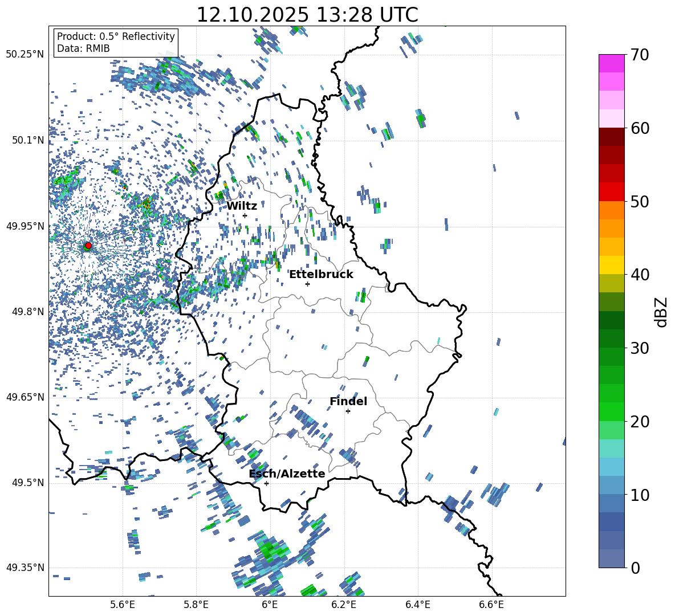Click the 0 value on colorbar
Viewport: 675px width, 616px height.
[635, 568]
